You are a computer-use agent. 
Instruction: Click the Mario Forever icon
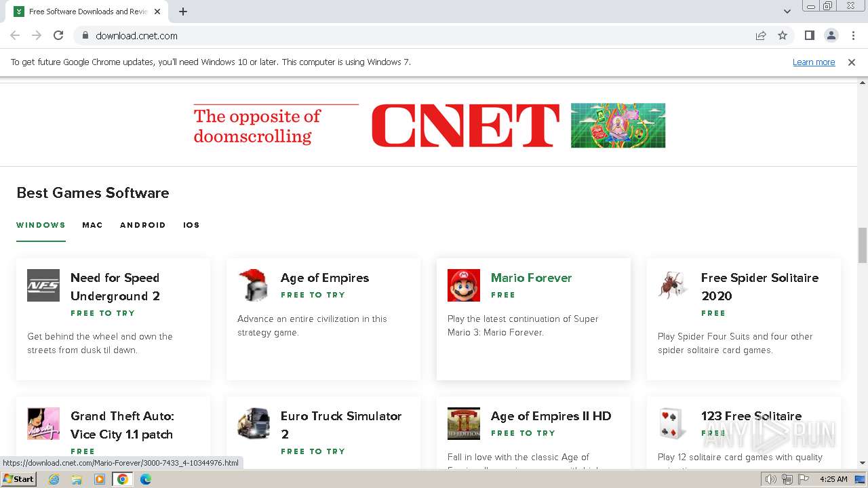(x=464, y=285)
